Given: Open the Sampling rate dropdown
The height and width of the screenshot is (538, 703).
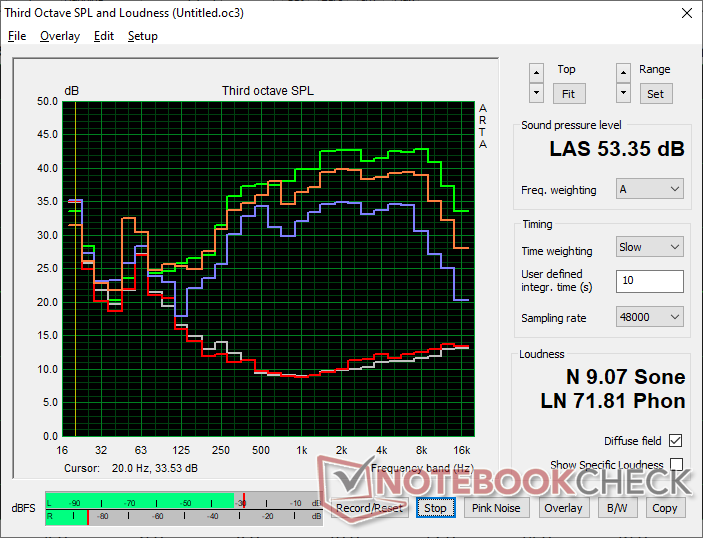Looking at the screenshot, I should click(649, 317).
